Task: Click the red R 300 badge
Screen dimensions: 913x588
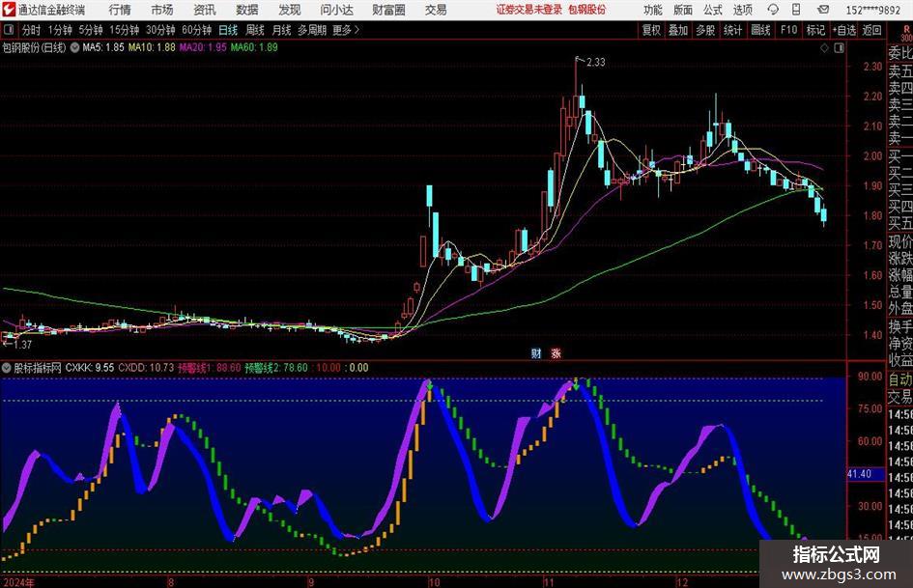Action: (906, 33)
